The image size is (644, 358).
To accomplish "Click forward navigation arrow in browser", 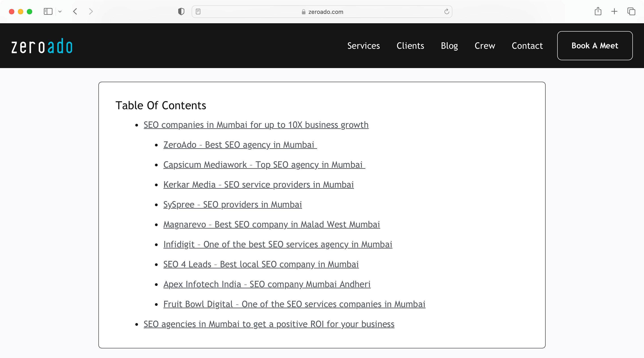I will [91, 11].
